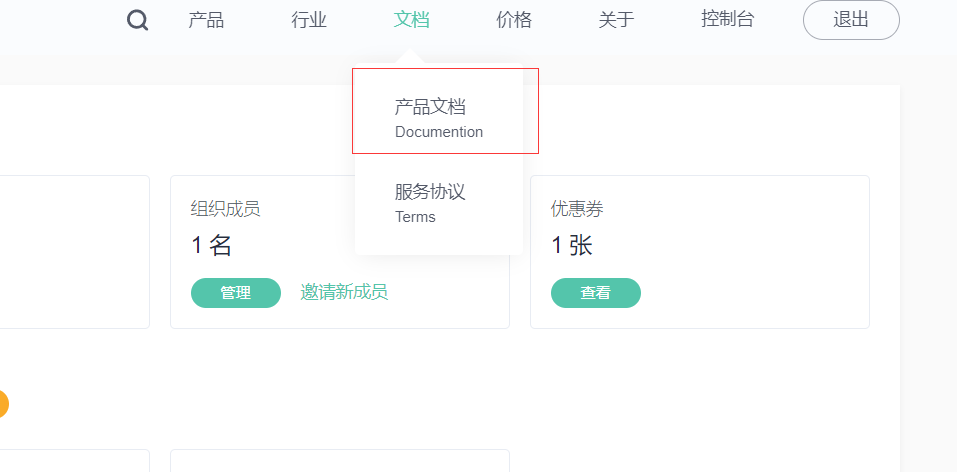Screen dimensions: 957x472
Task: Click the green 管理 button
Action: [x=236, y=293]
